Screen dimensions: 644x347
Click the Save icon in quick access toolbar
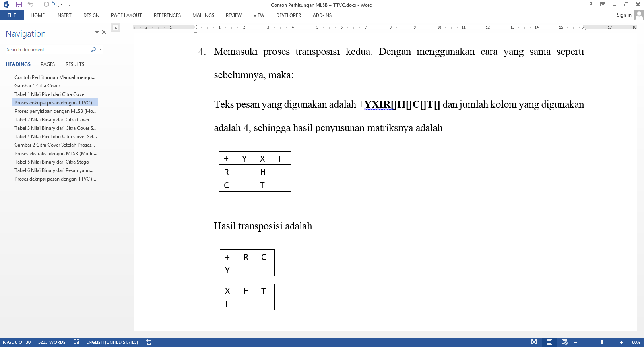pyautogui.click(x=19, y=4)
